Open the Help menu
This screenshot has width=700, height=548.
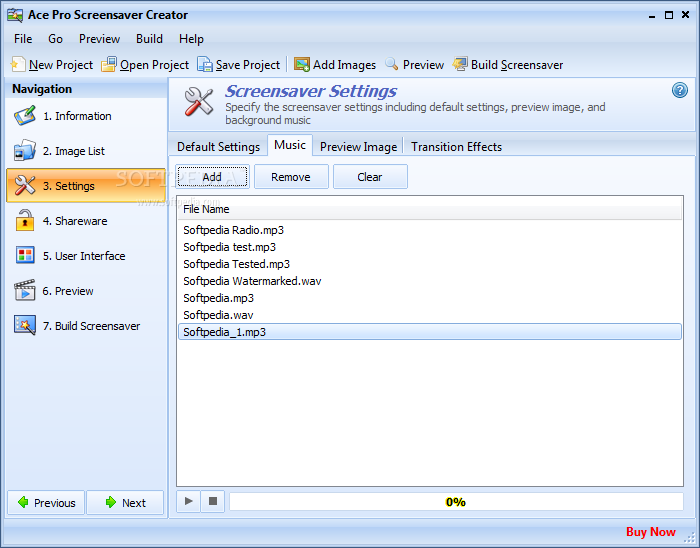pos(191,39)
